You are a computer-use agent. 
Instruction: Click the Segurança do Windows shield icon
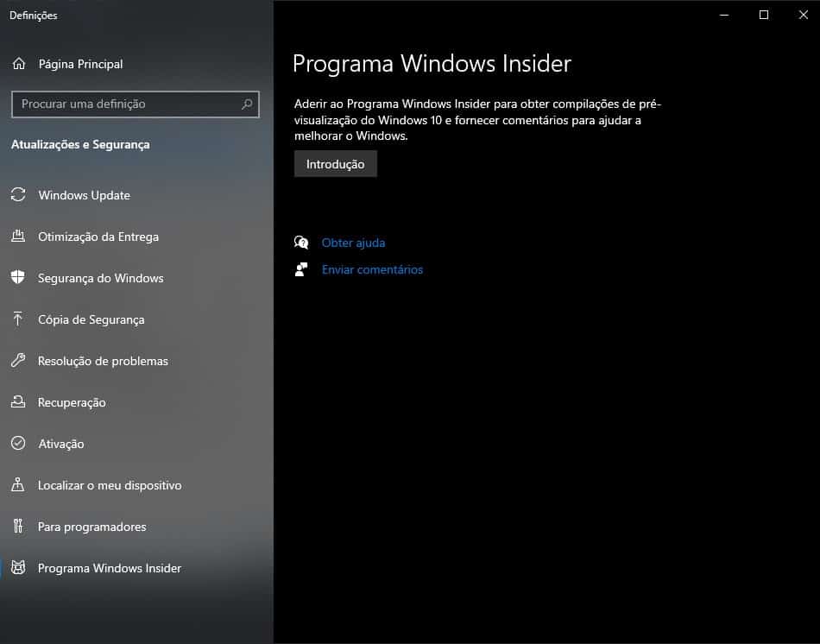pos(18,277)
